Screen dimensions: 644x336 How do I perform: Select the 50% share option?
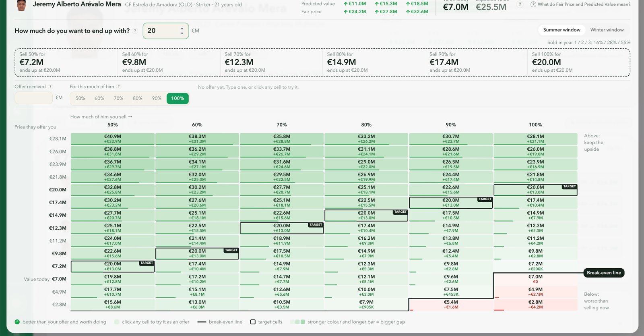(x=80, y=98)
